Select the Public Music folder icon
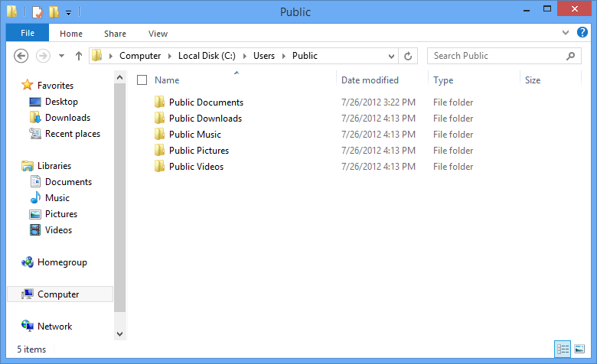The width and height of the screenshot is (597, 364). pos(159,134)
